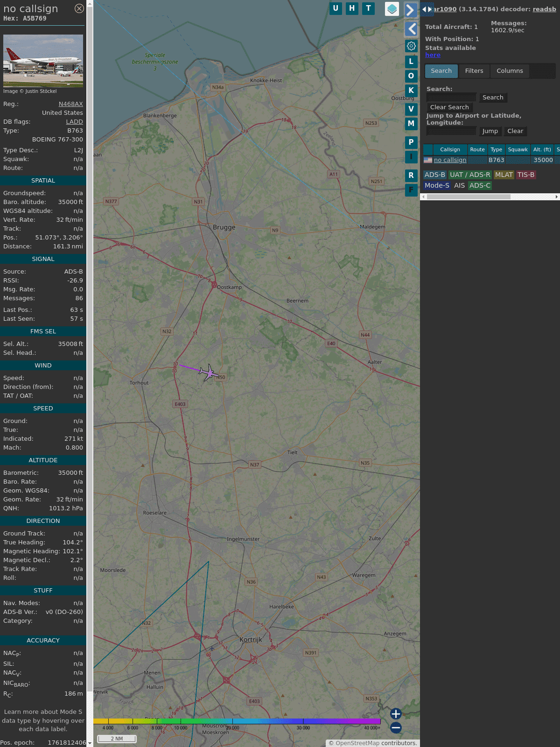This screenshot has height=747, width=560.
Task: Sort table by Squawk column
Action: pos(518,149)
